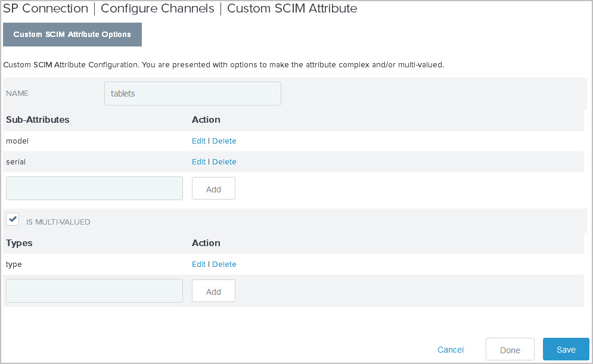The height and width of the screenshot is (364, 593).
Task: Delete the serial sub-attribute
Action: click(224, 161)
